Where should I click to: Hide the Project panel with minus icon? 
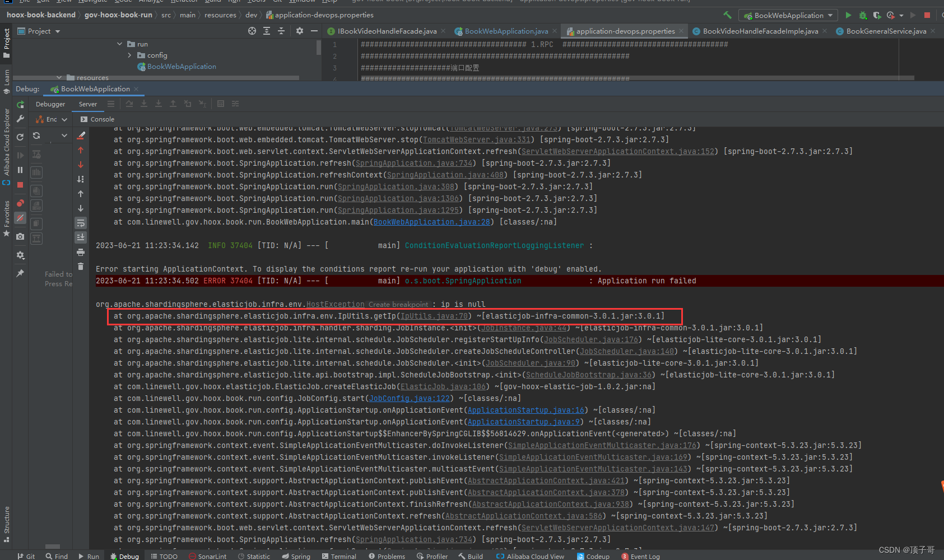tap(314, 31)
